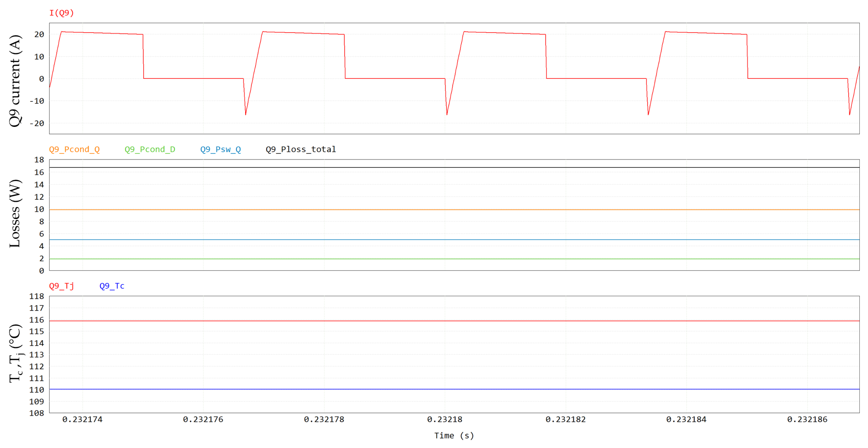Select the Q9_Tj legend label
The height and width of the screenshot is (448, 868).
click(x=61, y=286)
